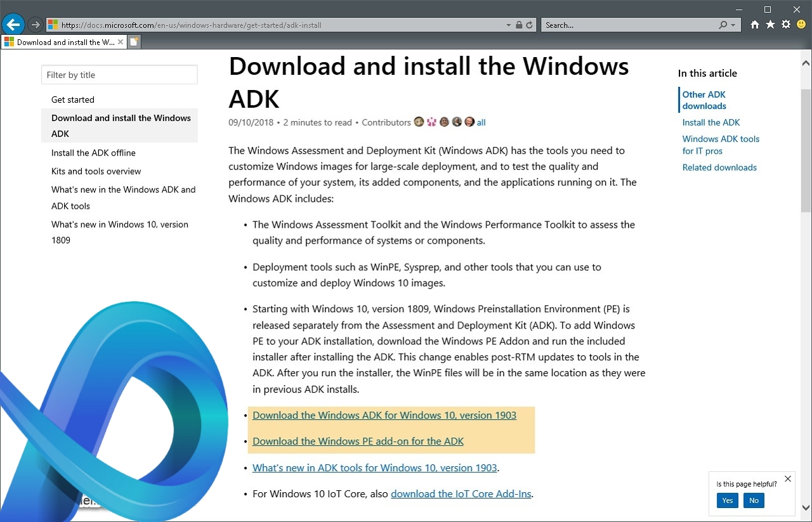Click the refresh icon in address bar
The height and width of the screenshot is (522, 812).
(529, 25)
